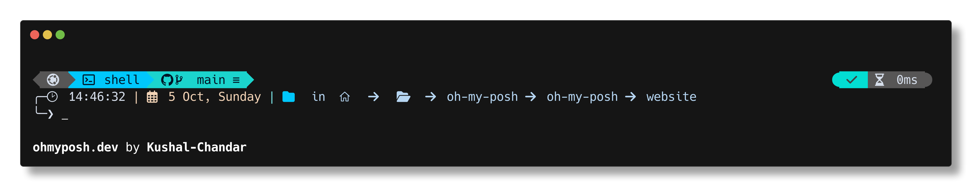This screenshot has height=195, width=980.
Task: Click the blue closed folder icon
Action: pyautogui.click(x=288, y=97)
